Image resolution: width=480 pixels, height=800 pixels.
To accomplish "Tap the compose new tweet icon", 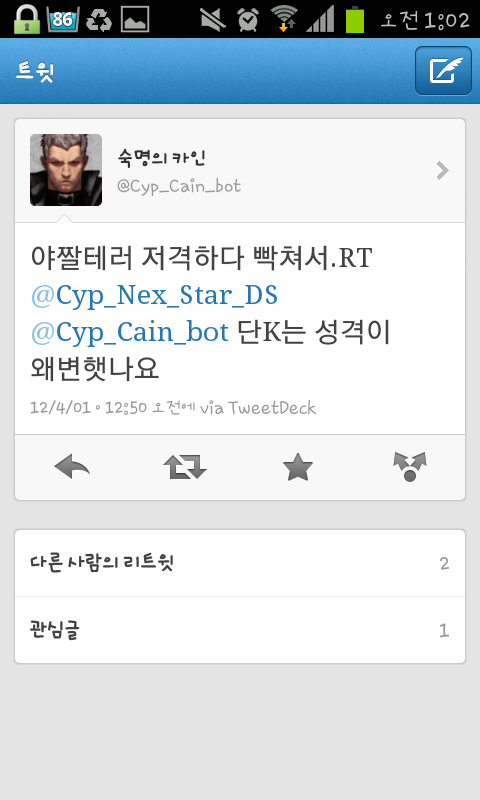I will pos(443,70).
